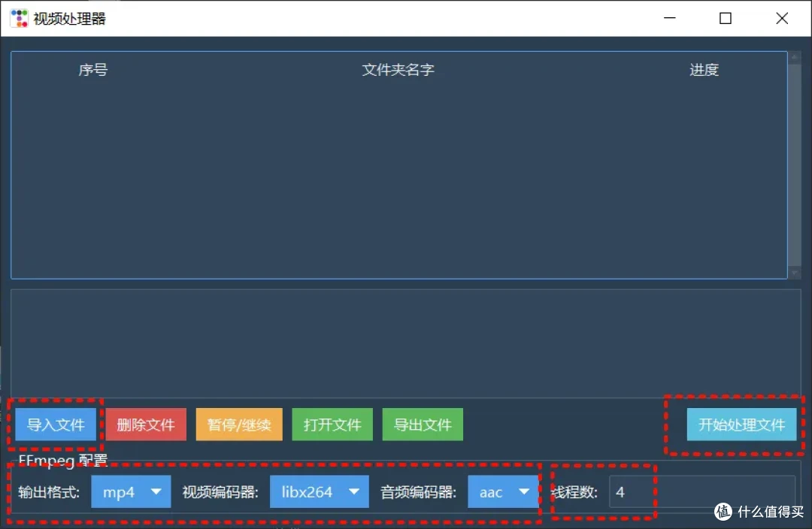Open files with the 打开文件 button

click(x=332, y=425)
